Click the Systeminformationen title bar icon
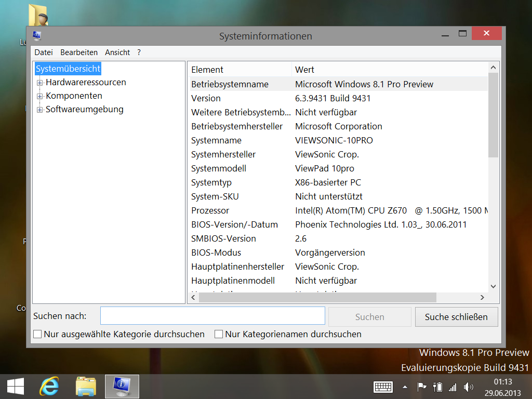Viewport: 532px width, 399px height. [x=37, y=35]
